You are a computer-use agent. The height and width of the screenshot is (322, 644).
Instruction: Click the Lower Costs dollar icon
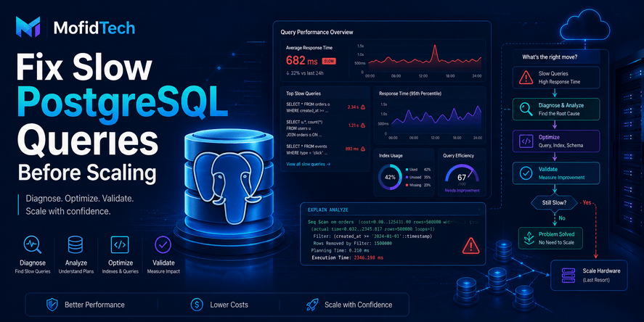click(x=197, y=305)
